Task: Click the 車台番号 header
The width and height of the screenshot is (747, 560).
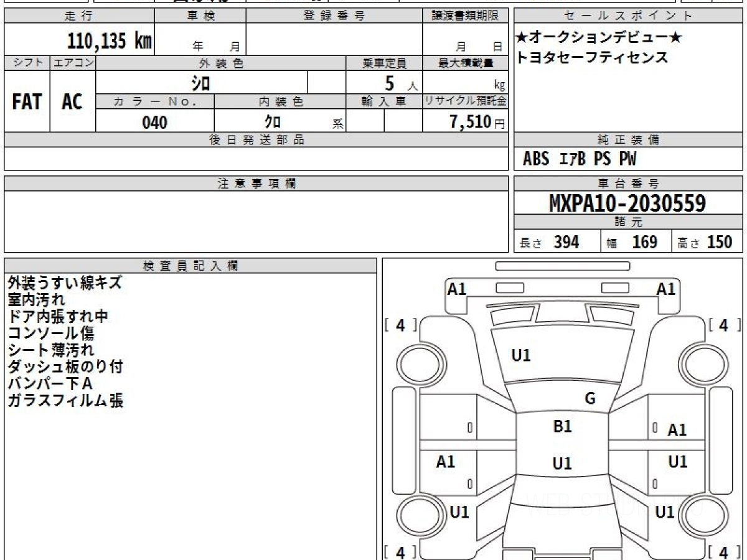Action: (629, 184)
